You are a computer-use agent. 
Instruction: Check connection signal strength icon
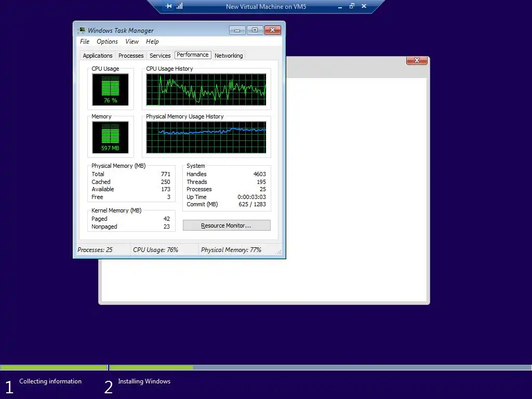click(179, 6)
